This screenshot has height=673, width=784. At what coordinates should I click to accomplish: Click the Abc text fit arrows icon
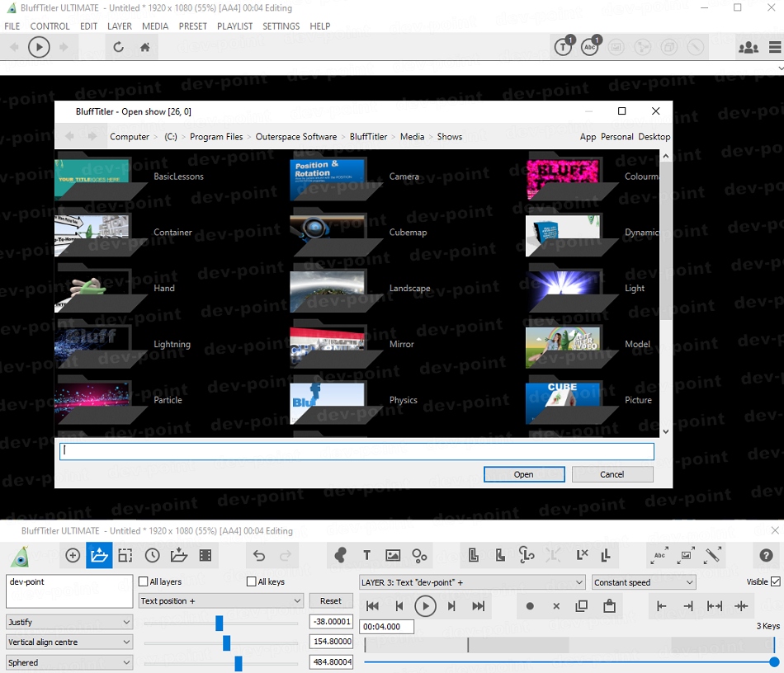659,555
